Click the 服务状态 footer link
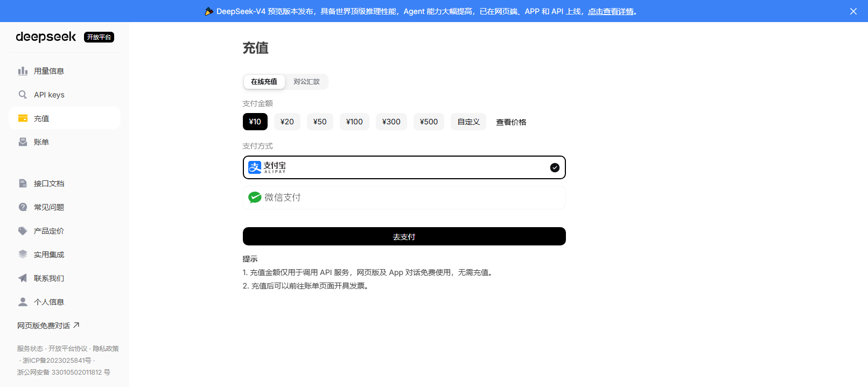The width and height of the screenshot is (868, 387). (30, 349)
